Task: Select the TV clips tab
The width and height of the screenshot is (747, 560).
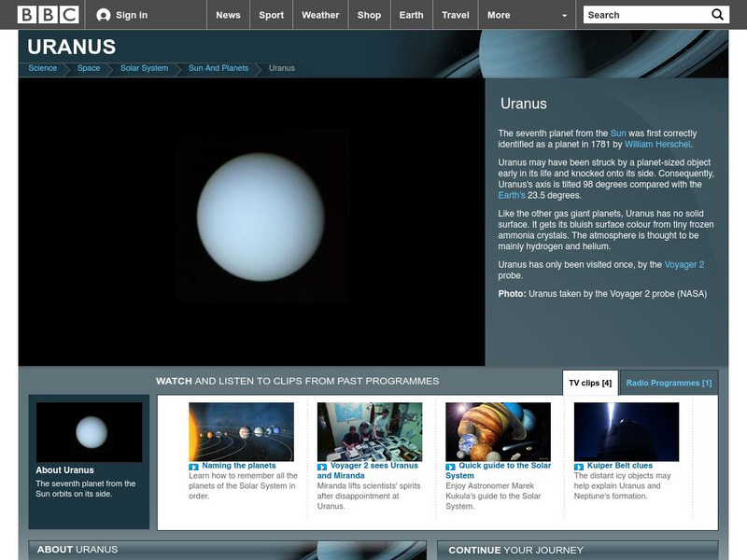Action: click(590, 382)
